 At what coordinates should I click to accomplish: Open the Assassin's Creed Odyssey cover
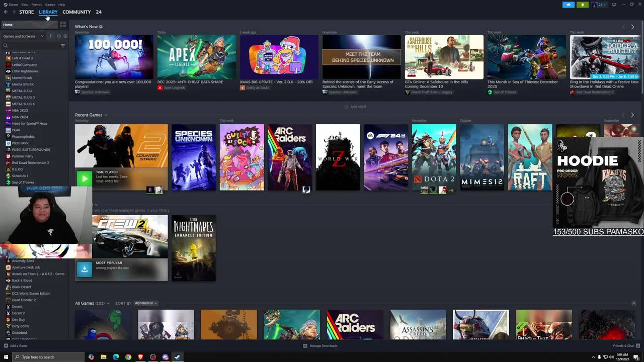tap(418, 325)
